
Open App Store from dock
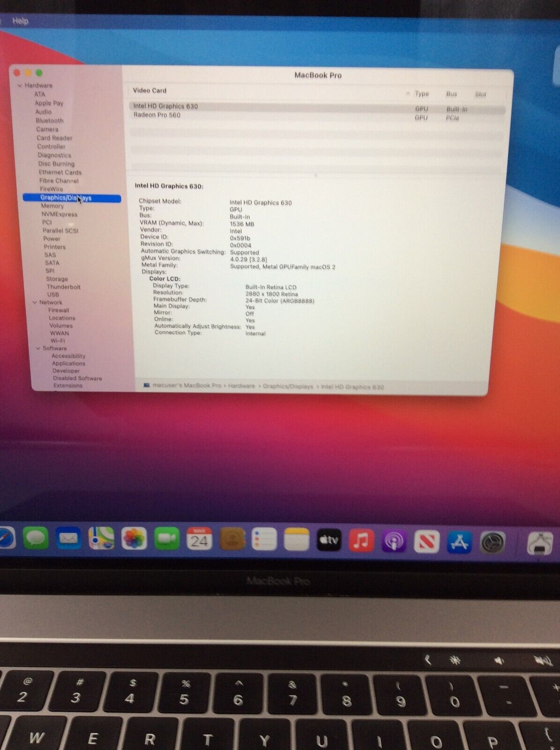459,542
